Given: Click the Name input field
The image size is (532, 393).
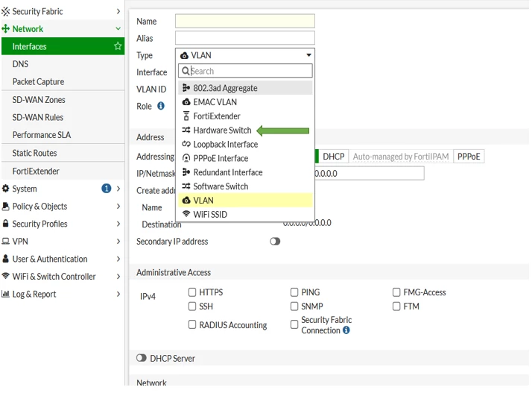Looking at the screenshot, I should [245, 21].
